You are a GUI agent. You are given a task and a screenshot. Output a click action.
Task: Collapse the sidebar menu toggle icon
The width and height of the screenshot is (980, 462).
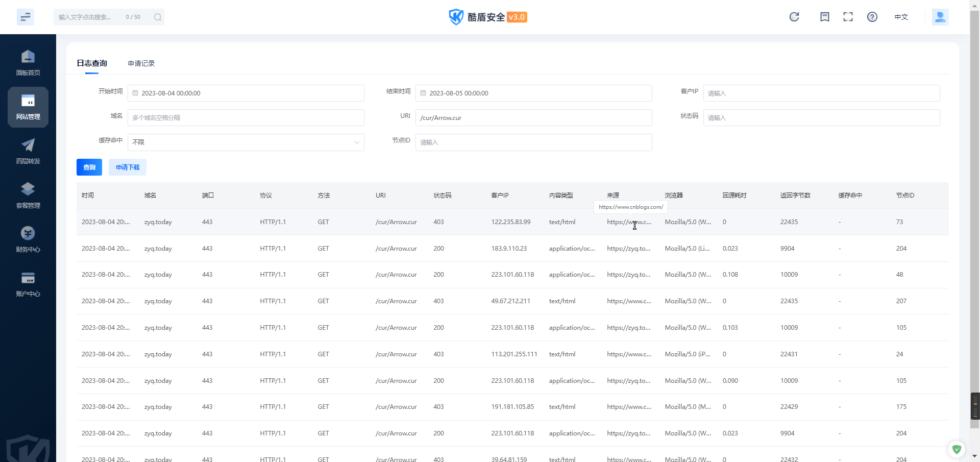(25, 17)
